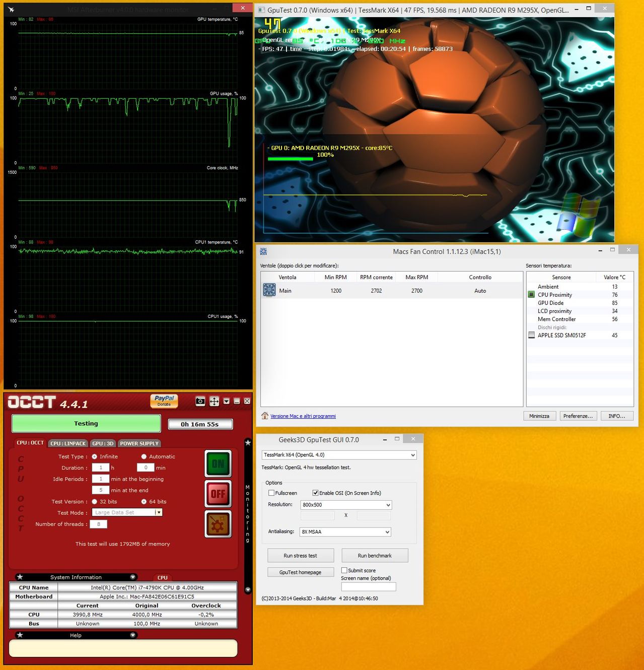Click the INFO button in Macs Fan Control
Viewport: 644px width, 670px height.
[x=617, y=416]
